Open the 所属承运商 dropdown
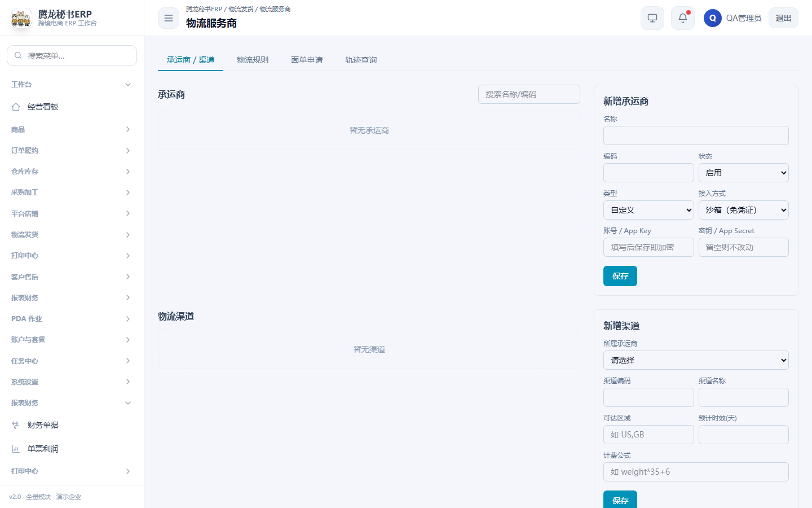The image size is (812, 508). pyautogui.click(x=696, y=360)
